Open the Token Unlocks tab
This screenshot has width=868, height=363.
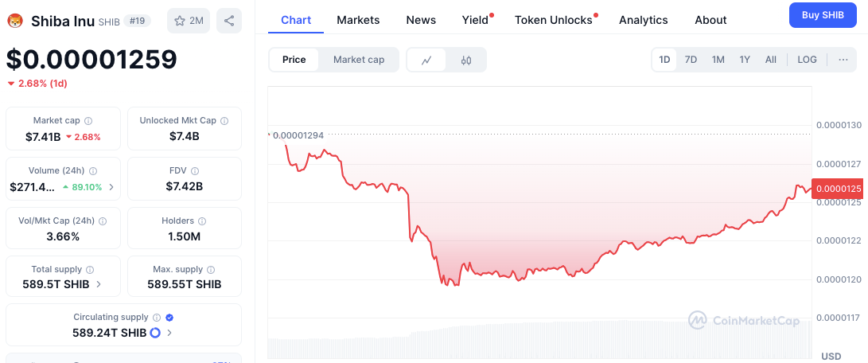coord(553,20)
